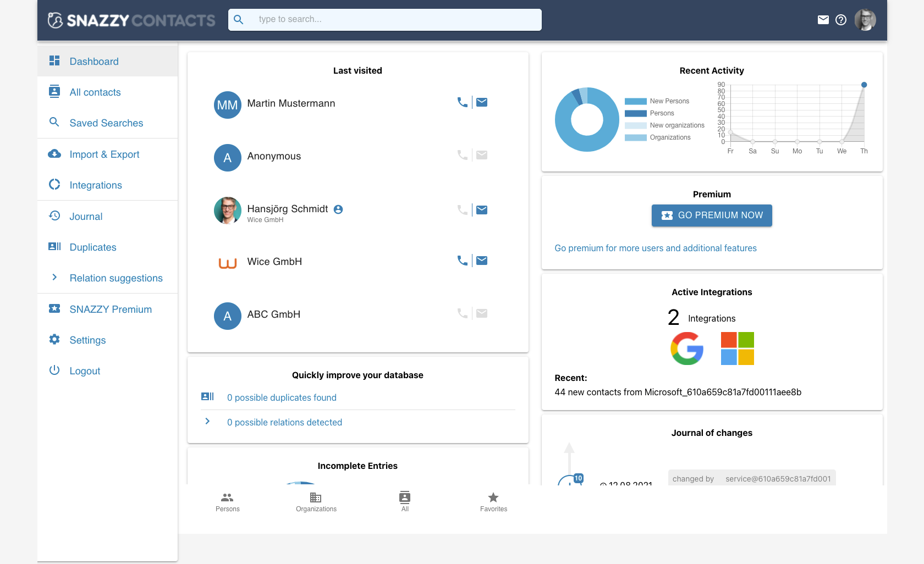
Task: Click the phone icon for Anonymous
Action: [x=463, y=155]
